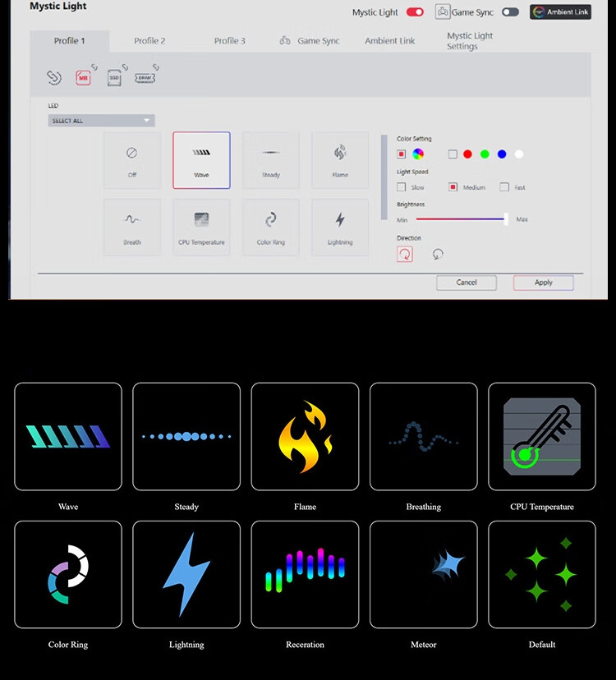Toggle the Game Sync switch on
The image size is (616, 680).
(510, 12)
